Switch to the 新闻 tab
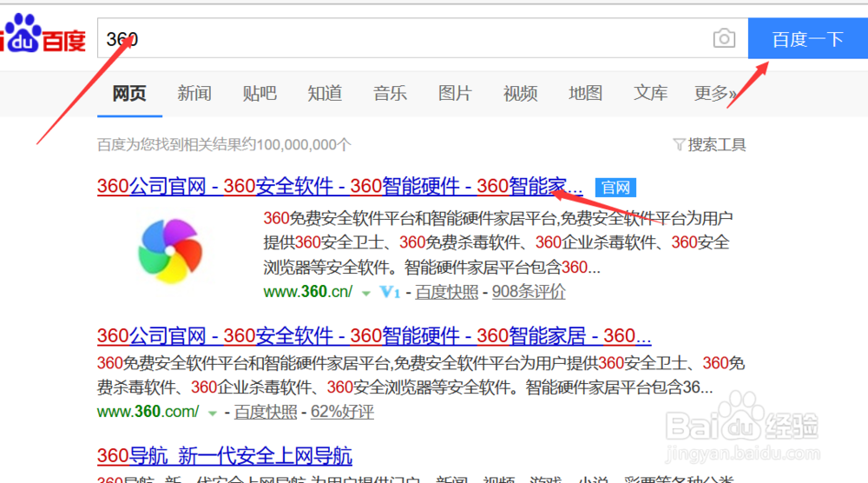Viewport: 868px width, 483px height. pyautogui.click(x=194, y=93)
